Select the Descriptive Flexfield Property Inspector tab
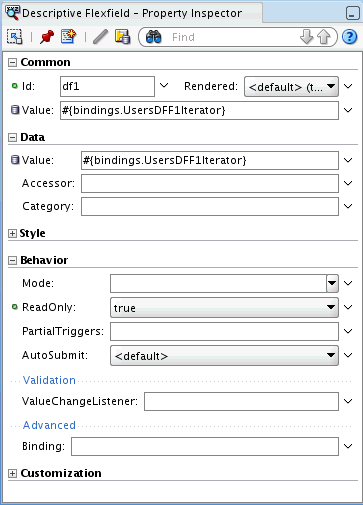The height and width of the screenshot is (505, 363). click(132, 13)
